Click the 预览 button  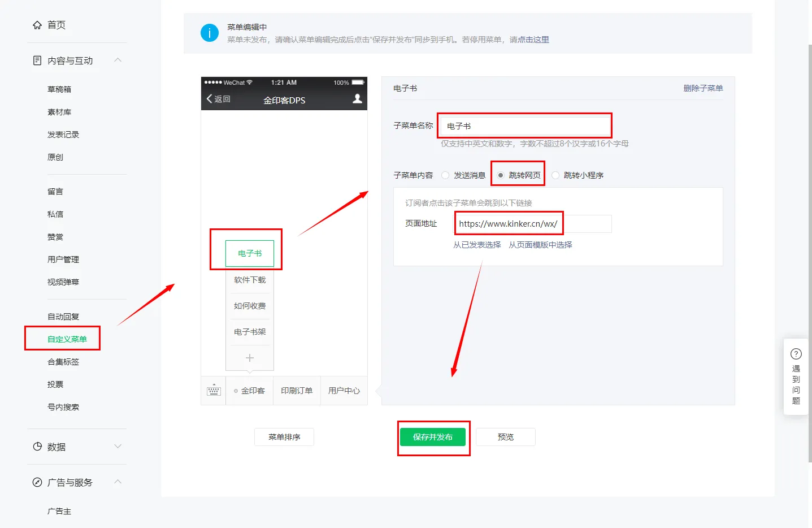pos(506,437)
